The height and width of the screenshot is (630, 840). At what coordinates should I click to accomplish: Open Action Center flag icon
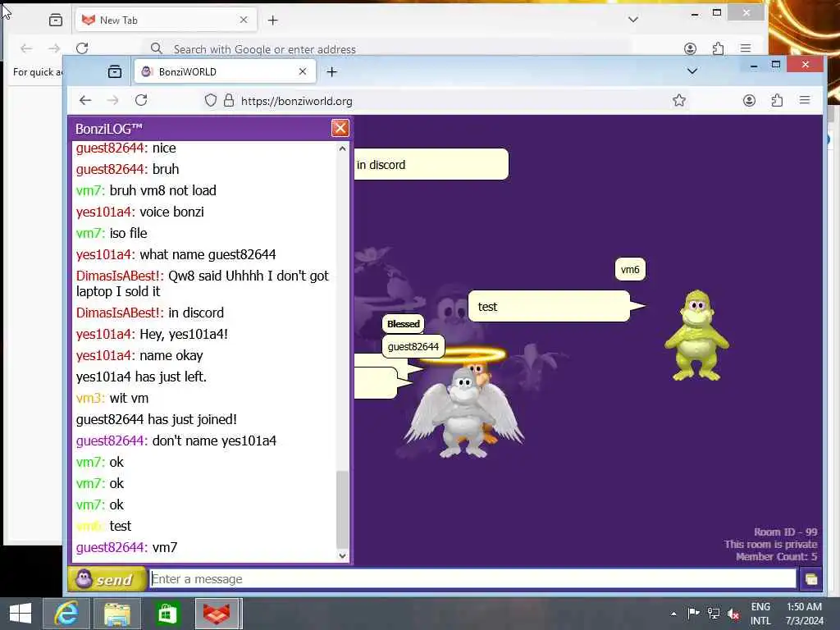click(693, 614)
